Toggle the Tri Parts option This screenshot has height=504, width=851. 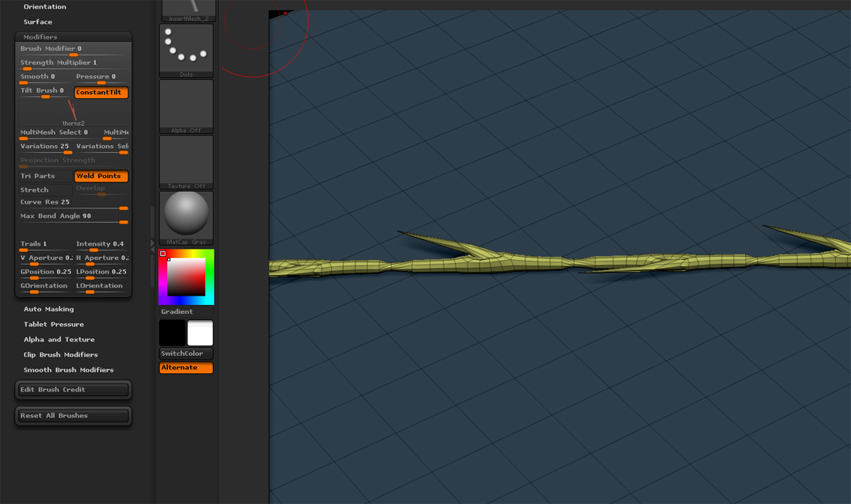point(46,176)
